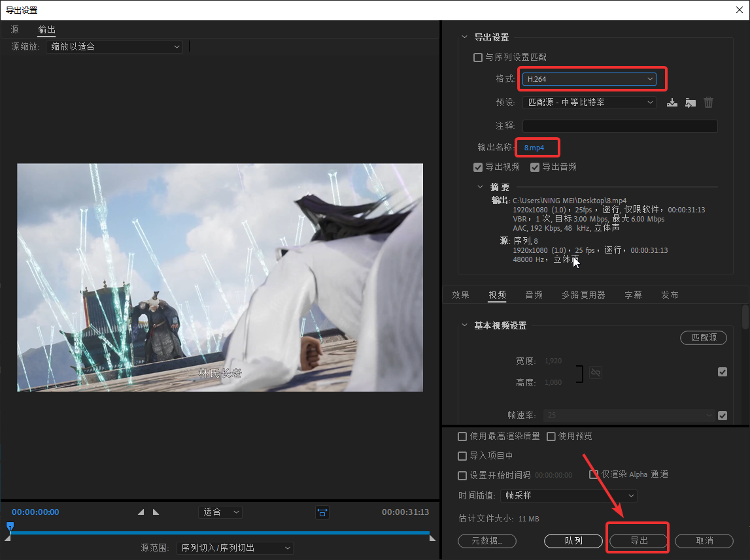Enable set start timecode checkbox
Image resolution: width=750 pixels, height=560 pixels.
462,476
